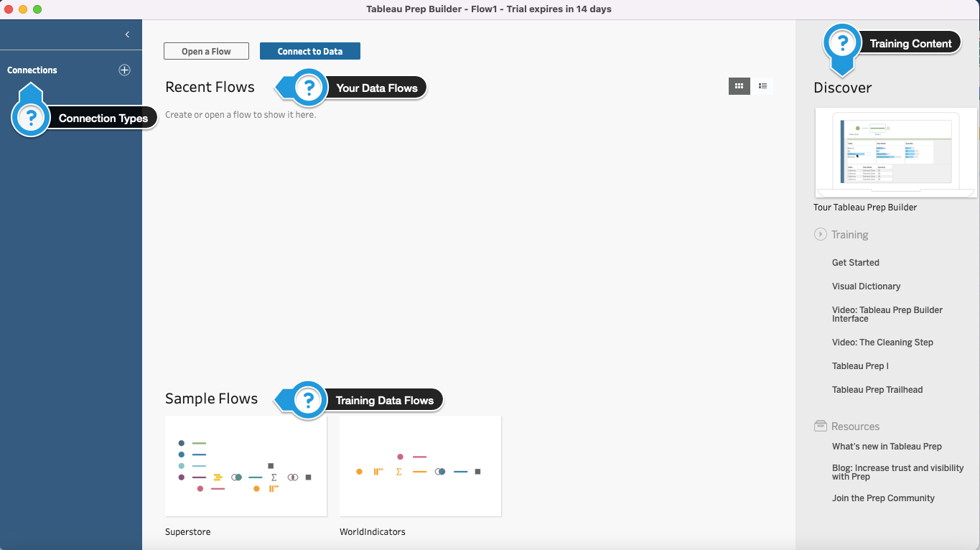Collapse the Connections sidebar with the chevron

click(127, 34)
